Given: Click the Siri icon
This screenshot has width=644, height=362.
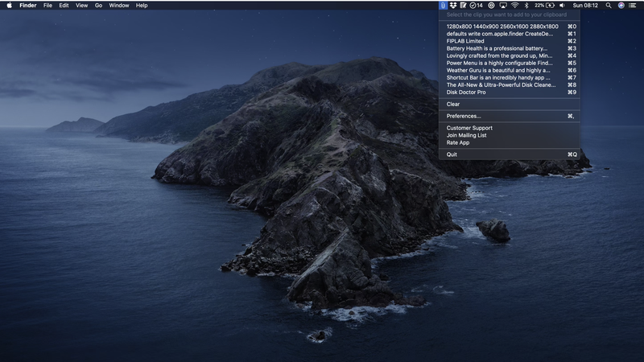Looking at the screenshot, I should point(621,5).
